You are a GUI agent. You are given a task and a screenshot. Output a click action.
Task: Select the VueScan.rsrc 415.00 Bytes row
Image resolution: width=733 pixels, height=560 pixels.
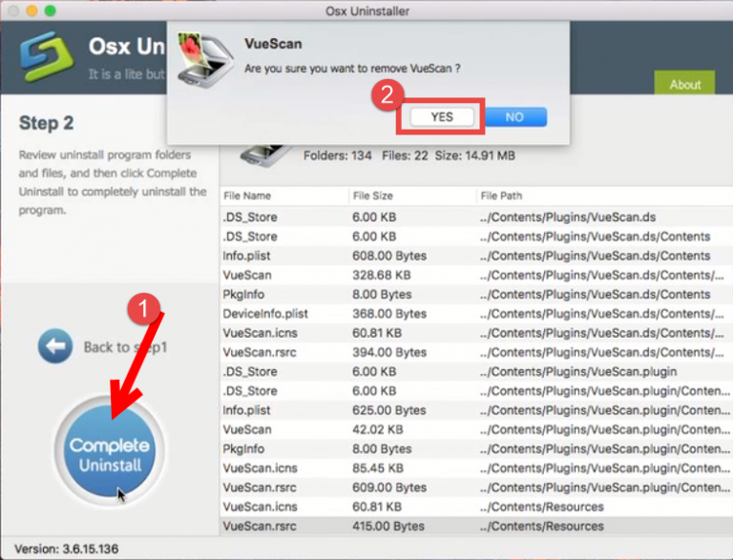pos(476,527)
